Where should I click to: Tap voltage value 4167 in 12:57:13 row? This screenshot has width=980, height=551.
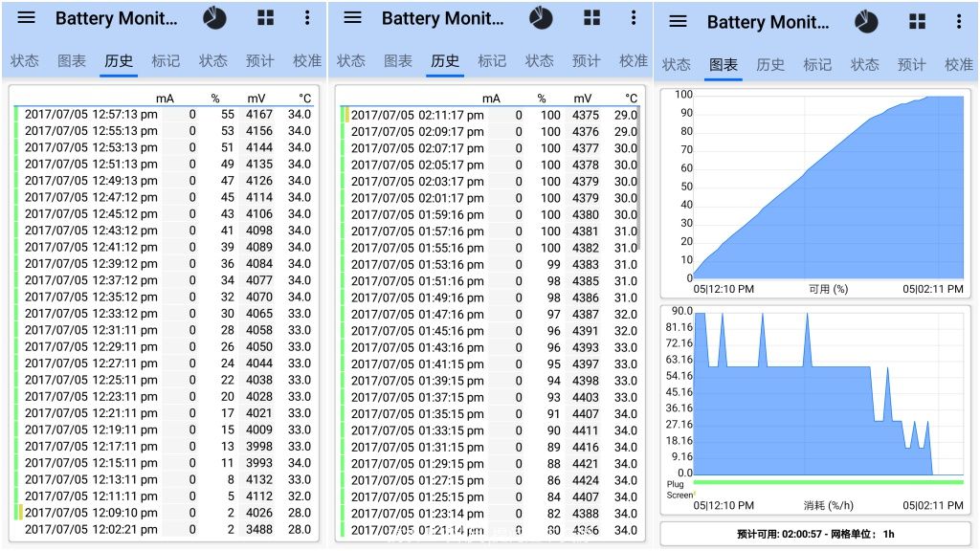[259, 115]
